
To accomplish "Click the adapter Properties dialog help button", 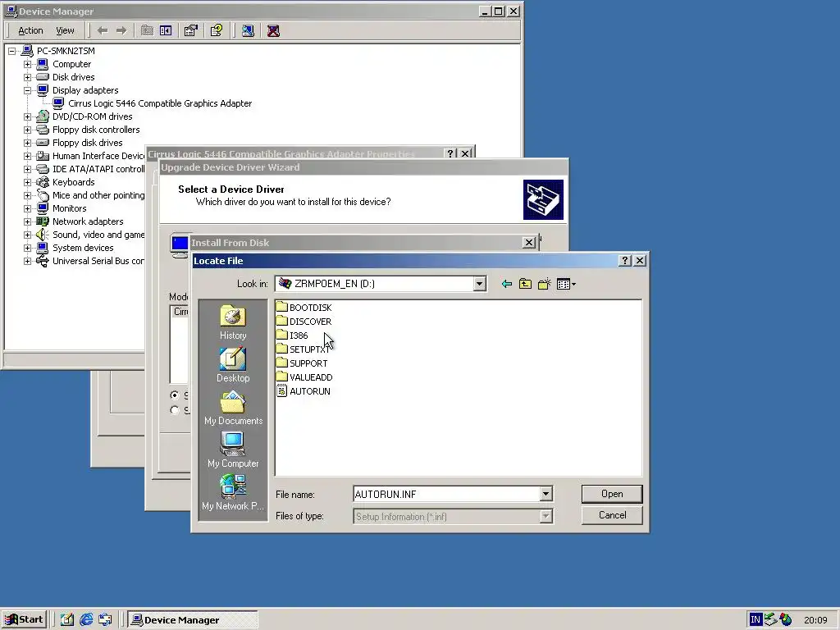I will tap(450, 153).
